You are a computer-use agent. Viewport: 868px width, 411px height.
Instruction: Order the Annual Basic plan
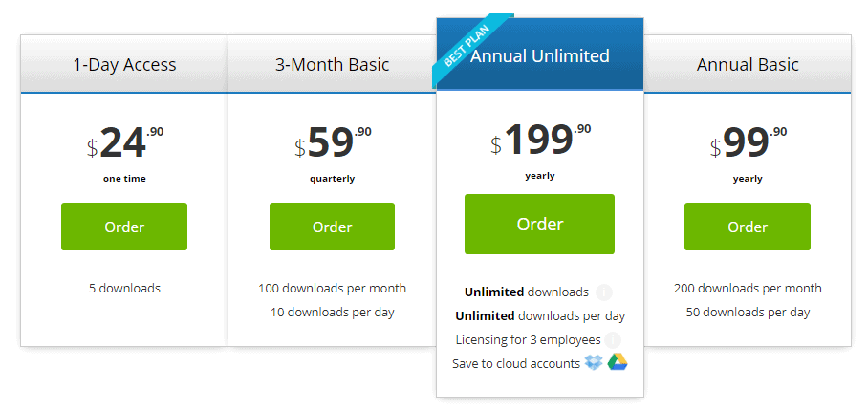(x=748, y=227)
